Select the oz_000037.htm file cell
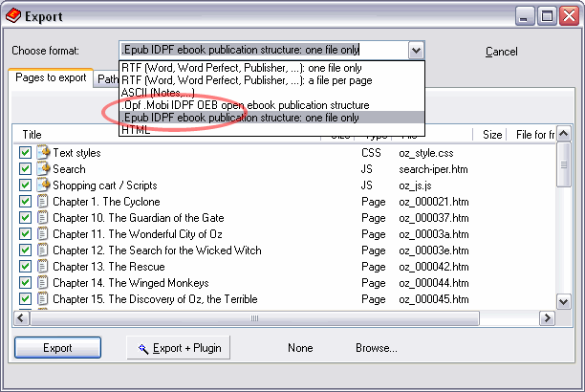The image size is (585, 392). [434, 218]
